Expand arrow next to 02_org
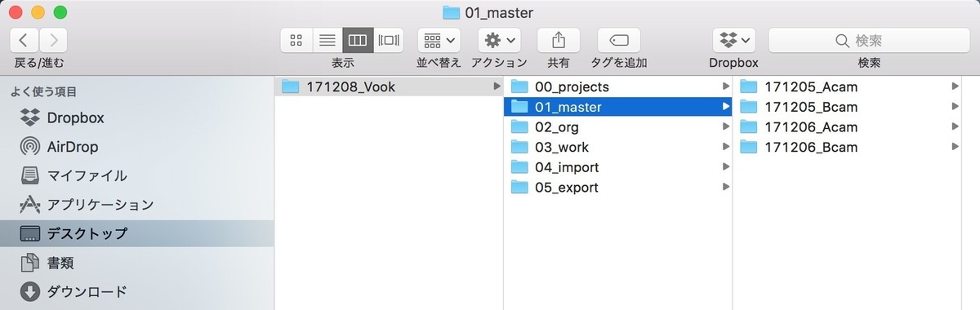 726,126
